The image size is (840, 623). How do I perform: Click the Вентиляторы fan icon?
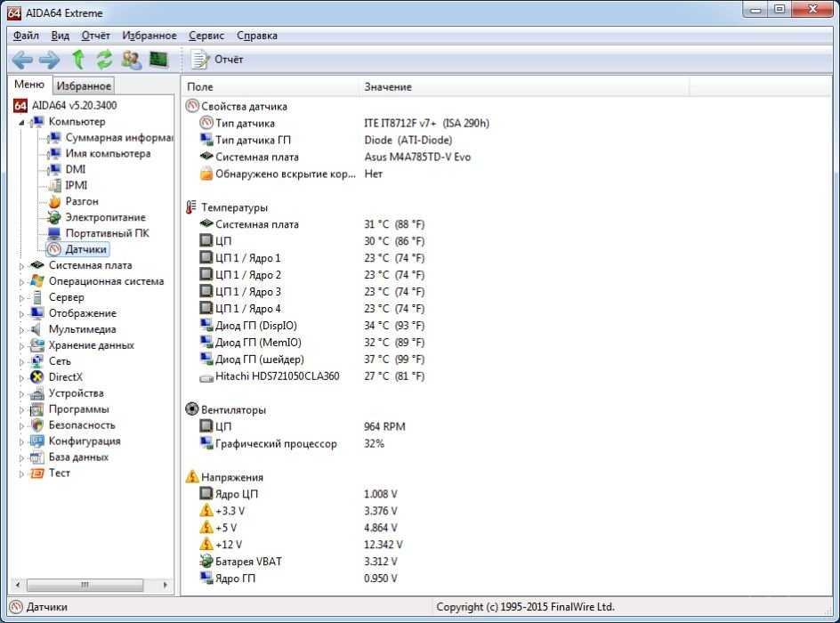pyautogui.click(x=192, y=409)
